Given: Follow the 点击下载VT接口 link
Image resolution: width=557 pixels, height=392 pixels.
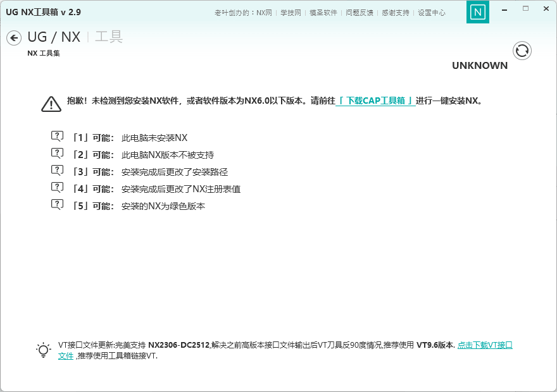Looking at the screenshot, I should click(x=485, y=345).
